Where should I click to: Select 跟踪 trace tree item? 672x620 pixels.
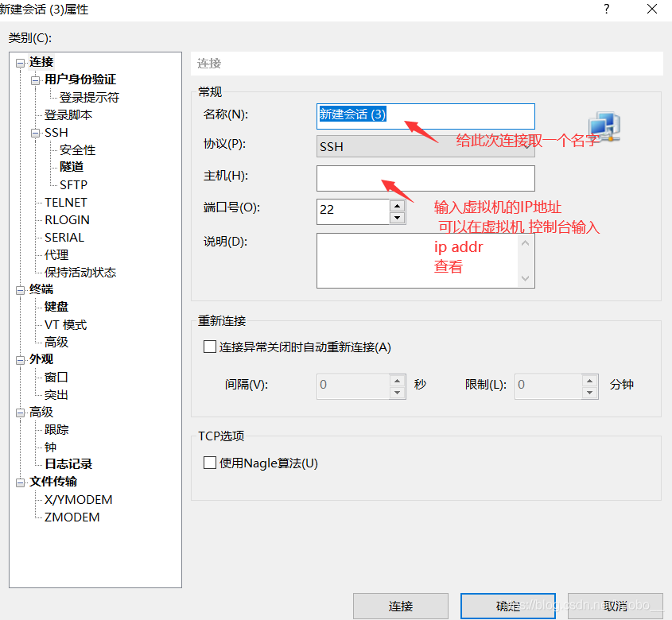click(56, 429)
